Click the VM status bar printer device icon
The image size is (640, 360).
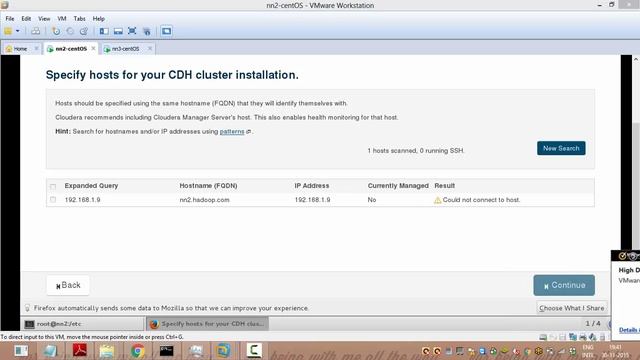click(x=583, y=337)
